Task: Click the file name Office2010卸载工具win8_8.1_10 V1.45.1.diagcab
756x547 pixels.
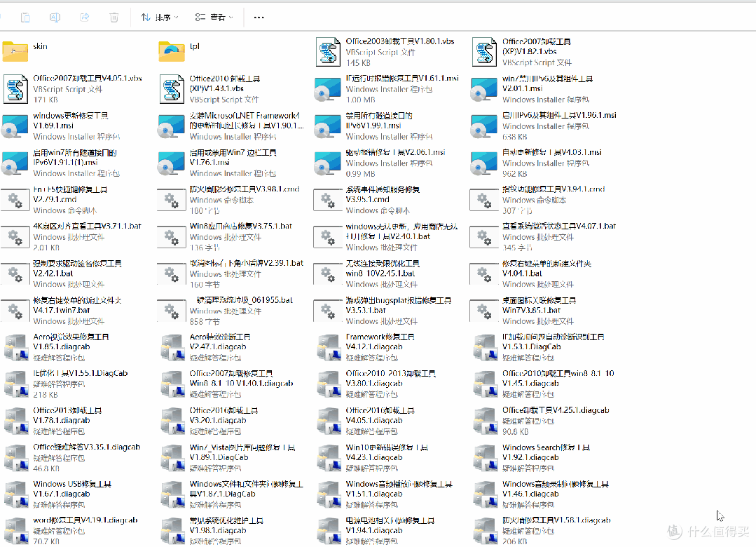Action: (x=558, y=379)
